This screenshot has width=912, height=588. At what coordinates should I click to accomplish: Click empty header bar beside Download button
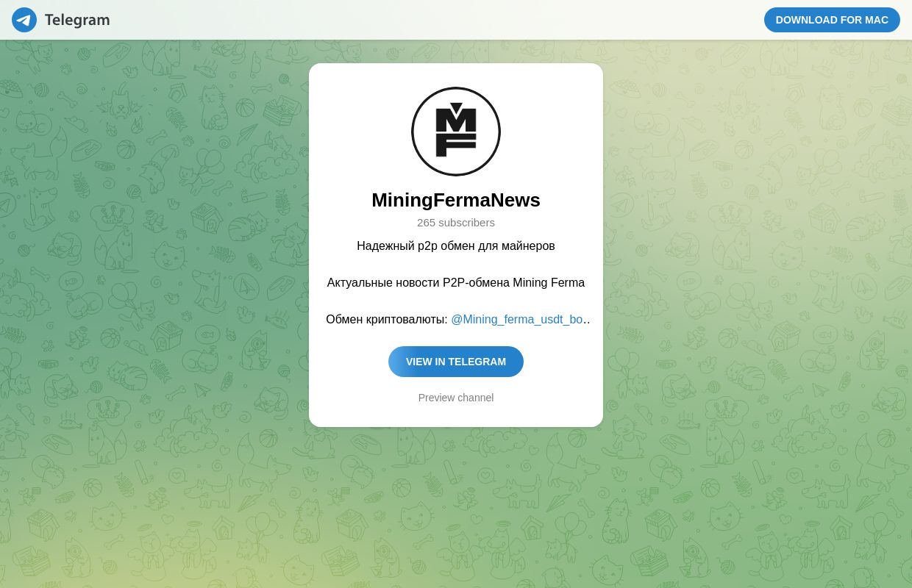[441, 20]
